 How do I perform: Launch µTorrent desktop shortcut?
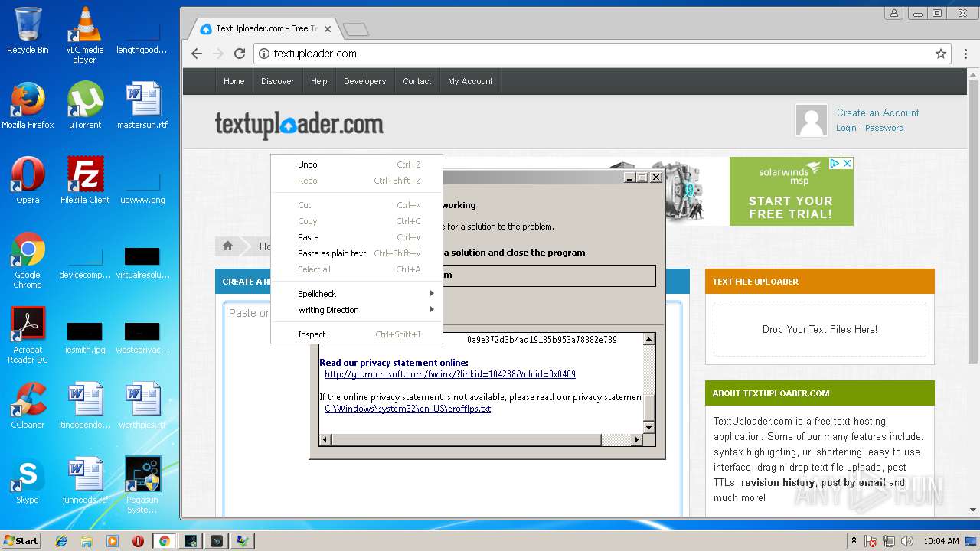pos(84,106)
